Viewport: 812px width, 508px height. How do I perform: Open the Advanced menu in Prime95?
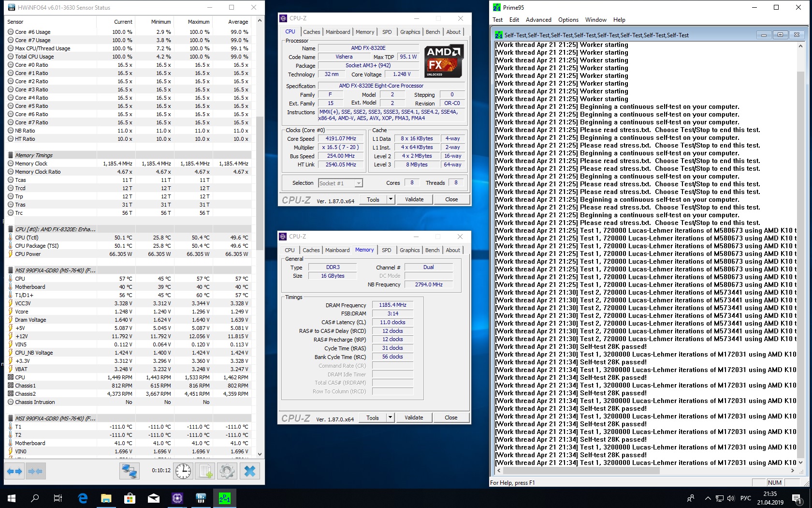(x=538, y=20)
